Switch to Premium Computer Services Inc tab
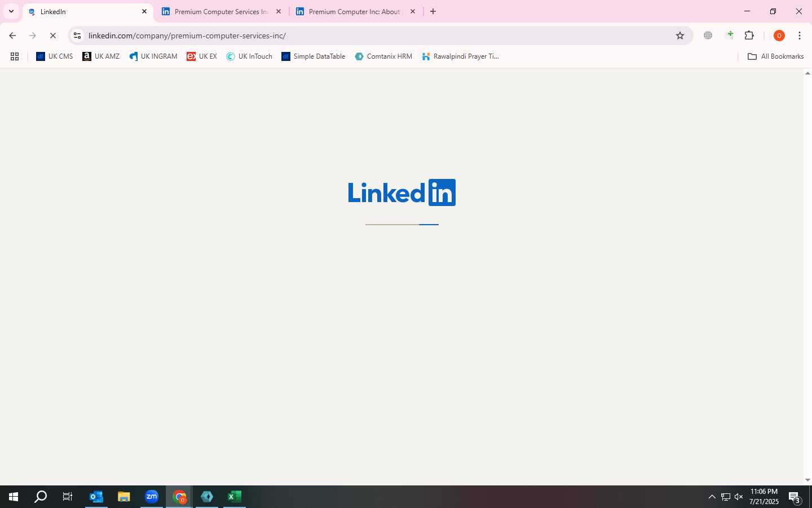Image resolution: width=812 pixels, height=508 pixels. [222, 11]
